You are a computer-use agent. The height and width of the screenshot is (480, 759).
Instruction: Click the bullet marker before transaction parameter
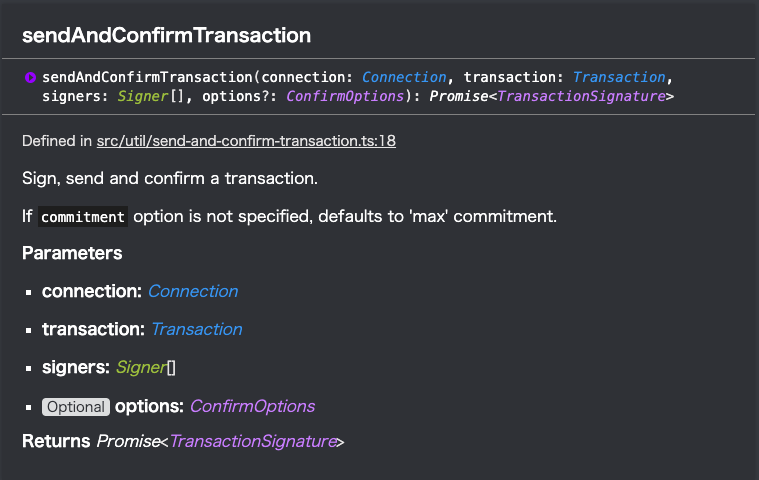pos(29,330)
